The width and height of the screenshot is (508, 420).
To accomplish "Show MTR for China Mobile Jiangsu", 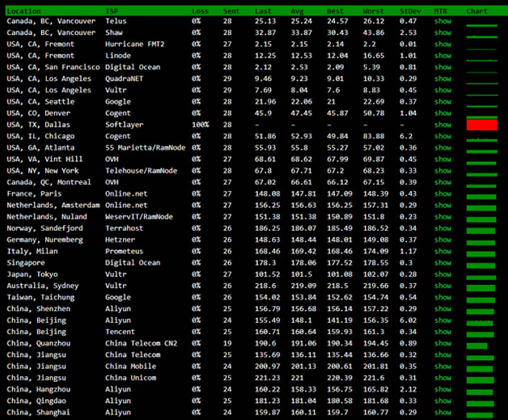I will (442, 367).
